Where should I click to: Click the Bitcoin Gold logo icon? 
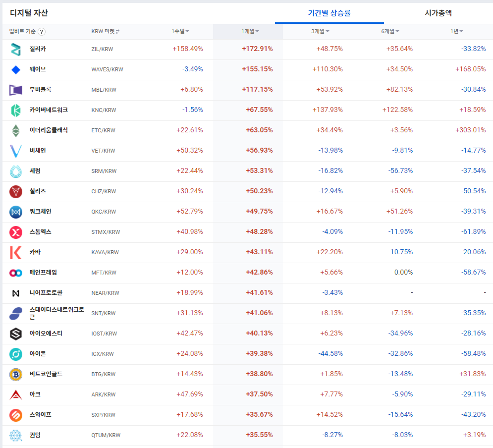(x=16, y=375)
